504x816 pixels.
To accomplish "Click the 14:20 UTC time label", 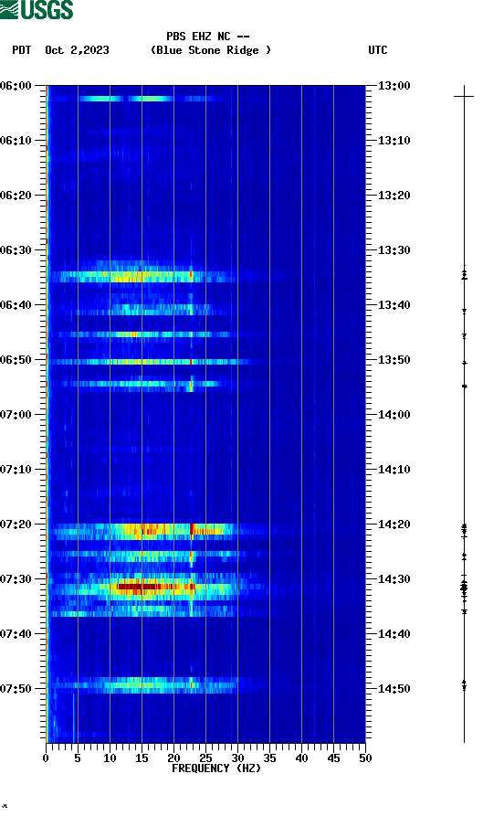I will (394, 525).
